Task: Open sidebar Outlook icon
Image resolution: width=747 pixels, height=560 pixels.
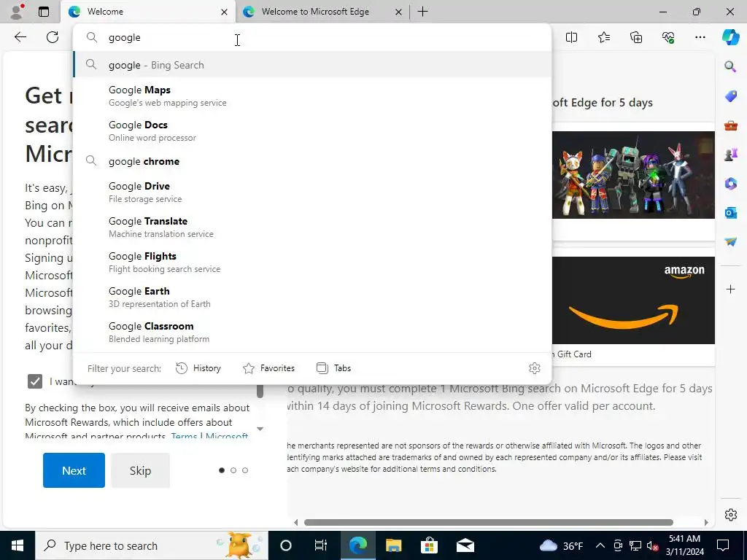Action: 730,212
